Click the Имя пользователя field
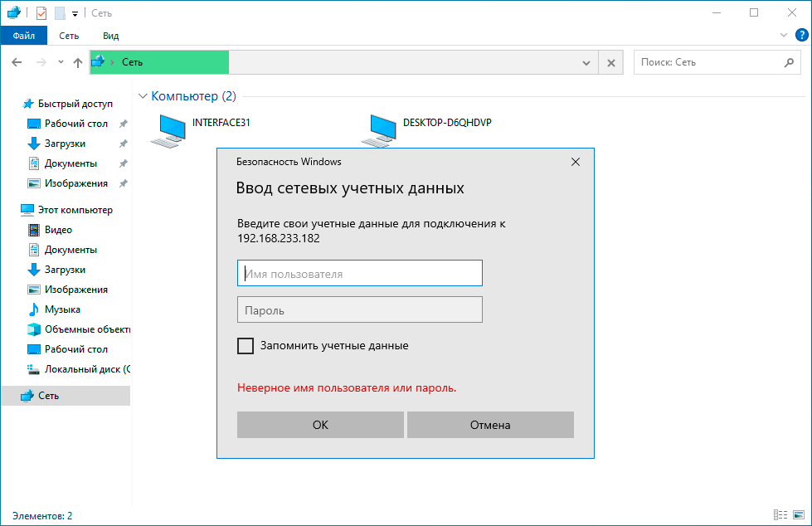Screen dimensions: 812x526 pos(360,273)
